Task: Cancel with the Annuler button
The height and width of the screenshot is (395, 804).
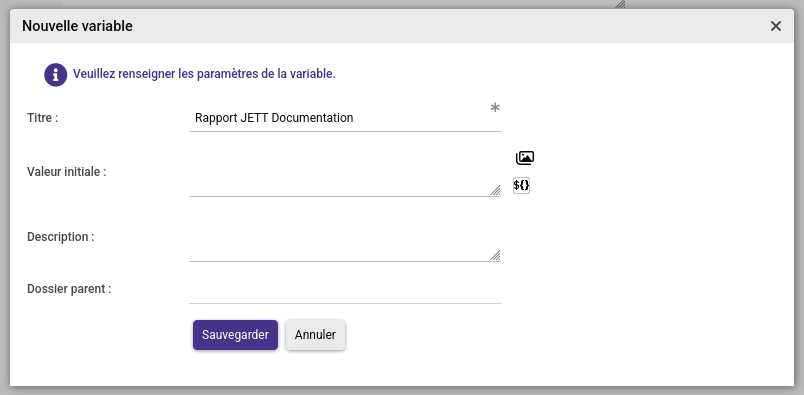Action: pos(315,335)
